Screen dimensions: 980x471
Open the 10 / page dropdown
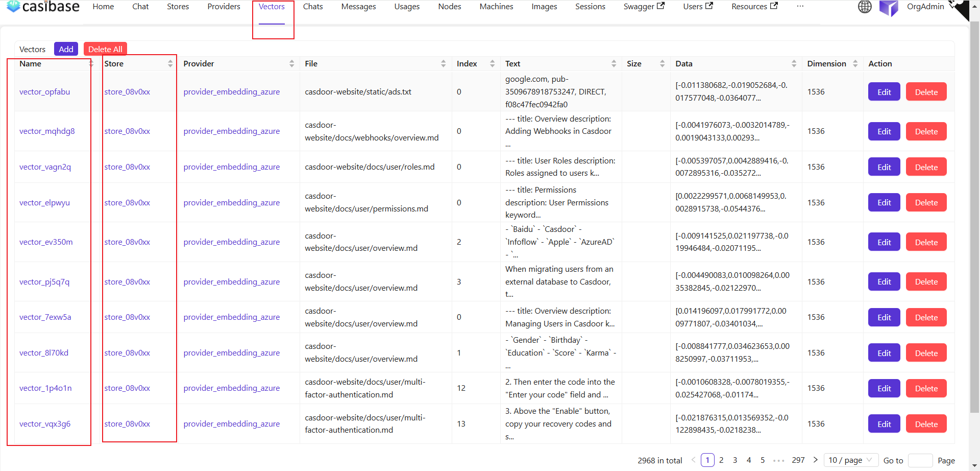(x=850, y=460)
